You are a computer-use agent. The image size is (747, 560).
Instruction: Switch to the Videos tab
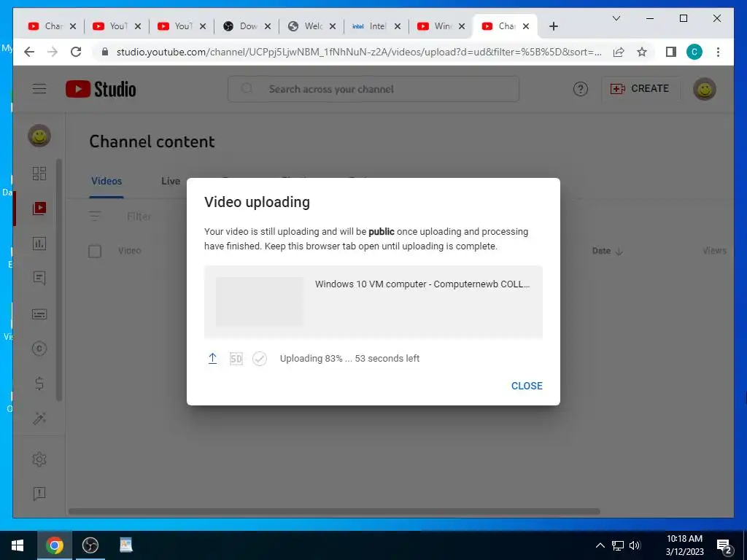coord(107,181)
